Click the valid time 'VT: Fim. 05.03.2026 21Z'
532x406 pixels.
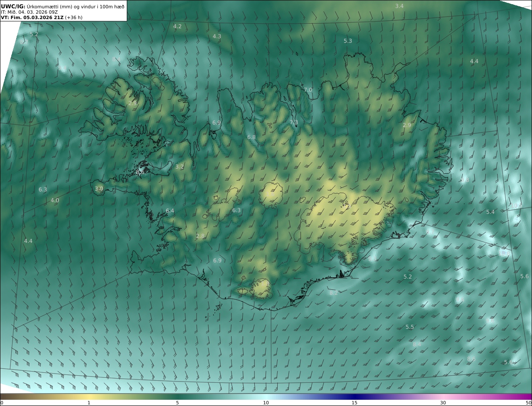[32, 17]
